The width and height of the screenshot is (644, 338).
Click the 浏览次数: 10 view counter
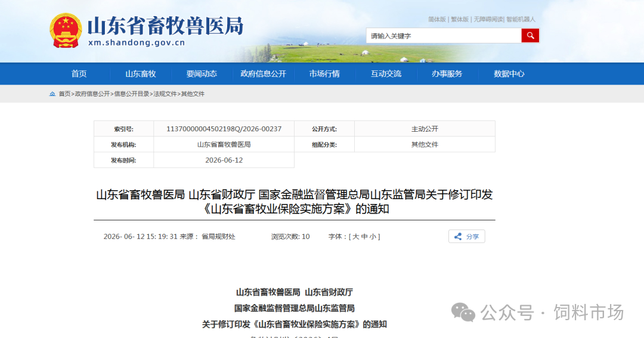click(x=290, y=237)
